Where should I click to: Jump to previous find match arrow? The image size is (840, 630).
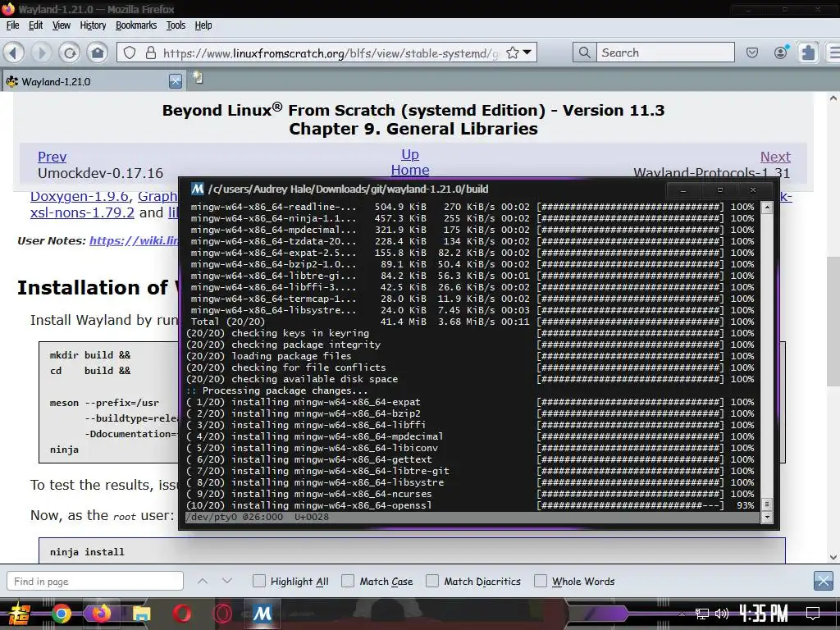coord(202,581)
